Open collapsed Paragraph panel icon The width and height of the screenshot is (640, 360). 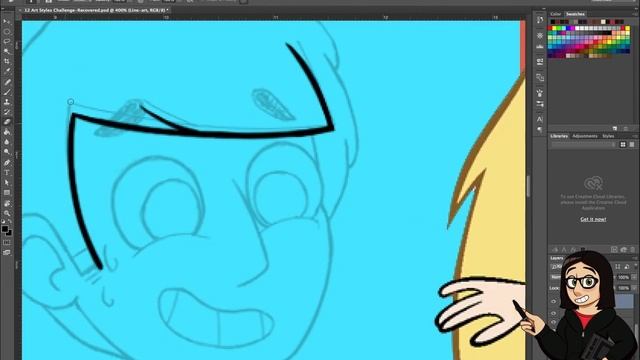pyautogui.click(x=540, y=130)
